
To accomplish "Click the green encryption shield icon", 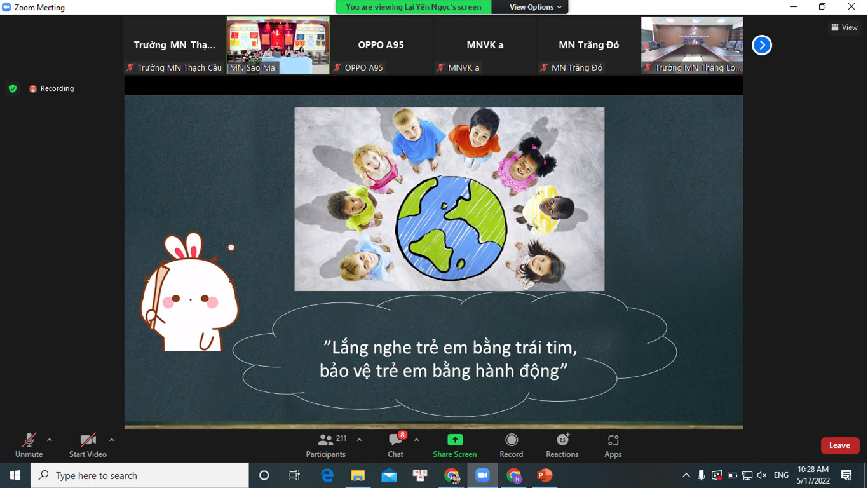I will (13, 88).
